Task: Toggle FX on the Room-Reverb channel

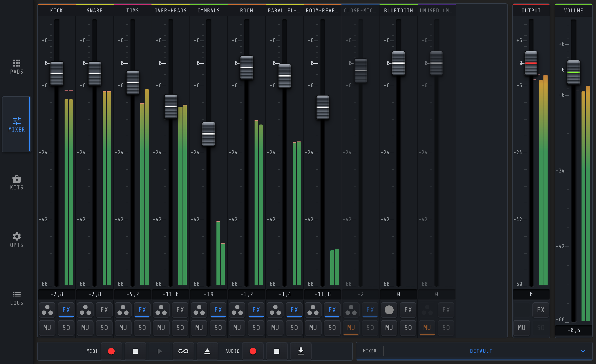Action: 332,310
